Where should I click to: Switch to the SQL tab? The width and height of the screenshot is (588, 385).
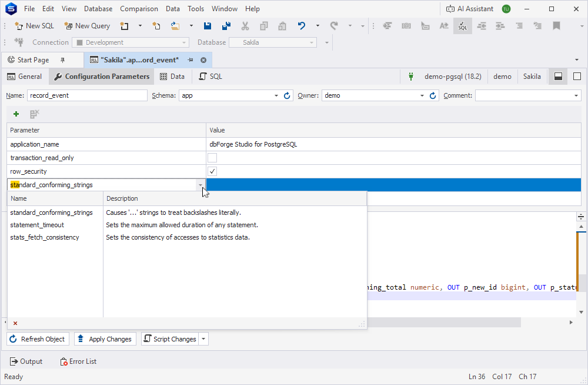click(x=211, y=77)
